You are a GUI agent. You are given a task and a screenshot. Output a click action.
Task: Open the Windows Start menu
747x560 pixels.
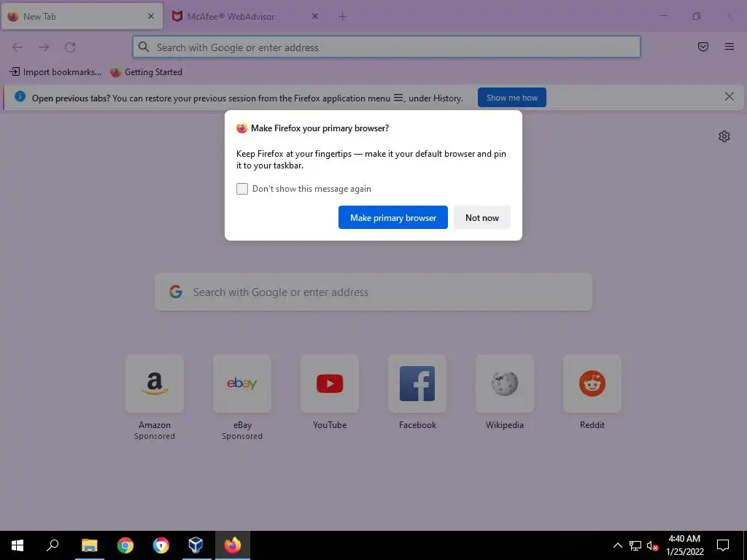click(x=18, y=545)
